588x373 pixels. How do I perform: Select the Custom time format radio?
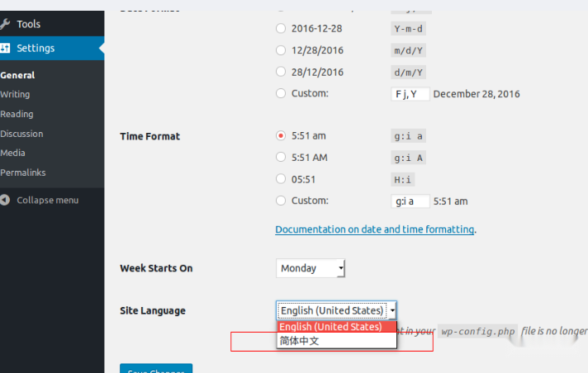[281, 201]
